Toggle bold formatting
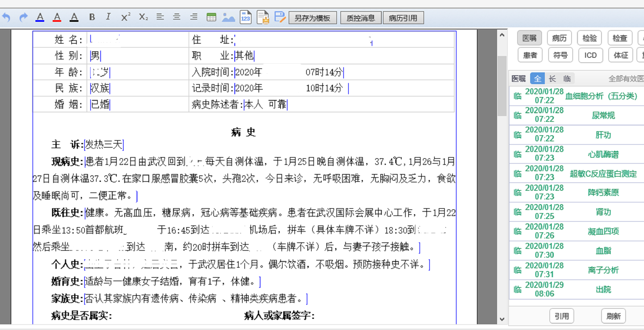 pyautogui.click(x=92, y=17)
